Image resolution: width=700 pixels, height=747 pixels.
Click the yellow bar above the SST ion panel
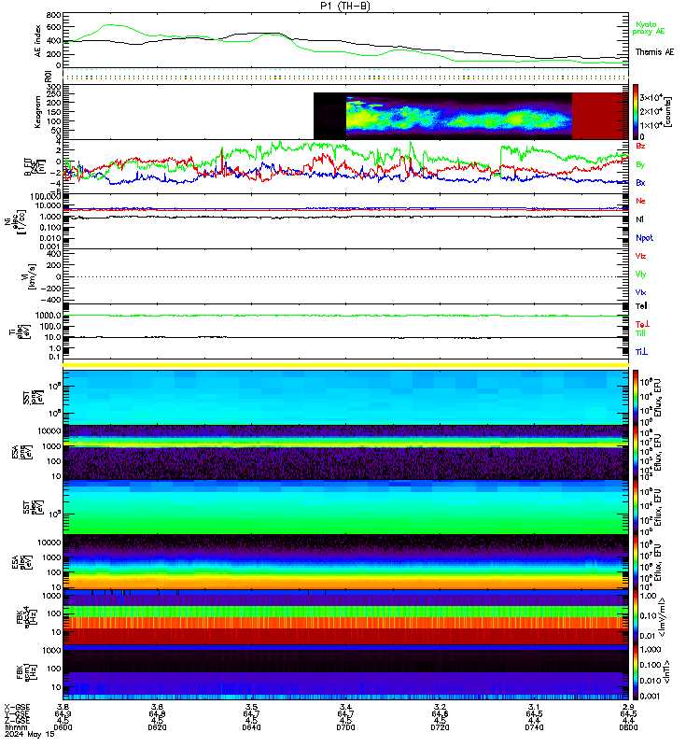click(x=345, y=365)
